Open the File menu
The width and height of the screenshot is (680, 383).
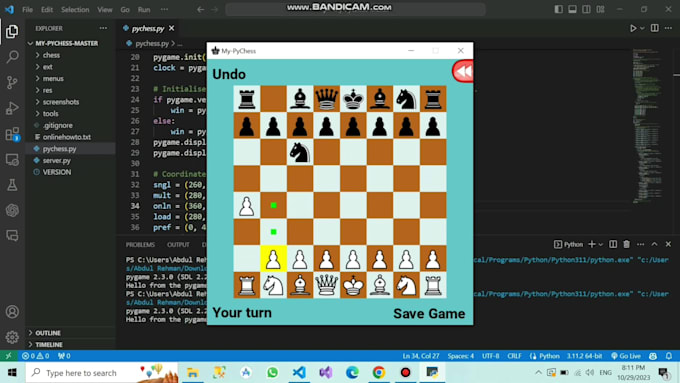point(27,10)
